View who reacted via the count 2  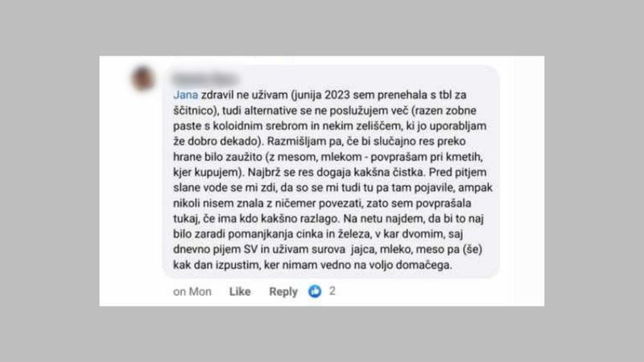click(332, 291)
